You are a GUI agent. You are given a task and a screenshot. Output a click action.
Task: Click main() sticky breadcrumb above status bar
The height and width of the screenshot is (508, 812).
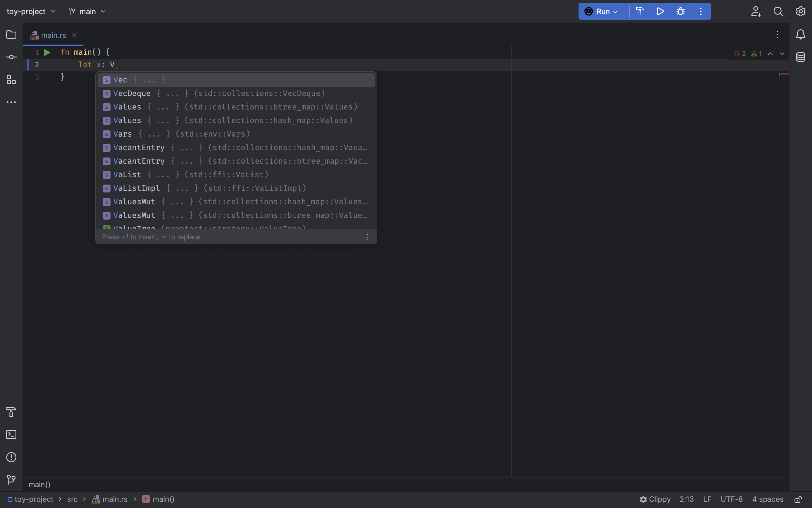point(39,485)
